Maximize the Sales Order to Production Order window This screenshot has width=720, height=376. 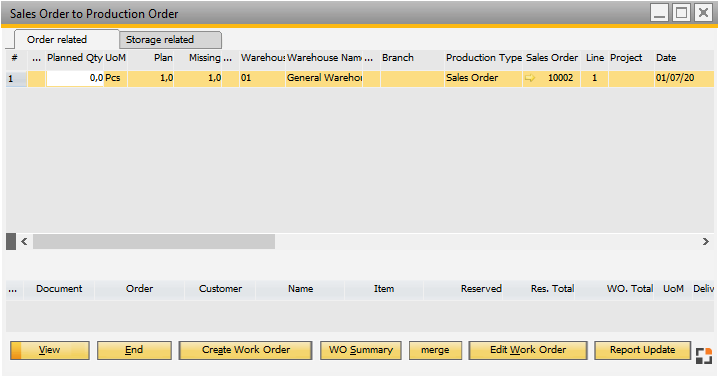[681, 13]
